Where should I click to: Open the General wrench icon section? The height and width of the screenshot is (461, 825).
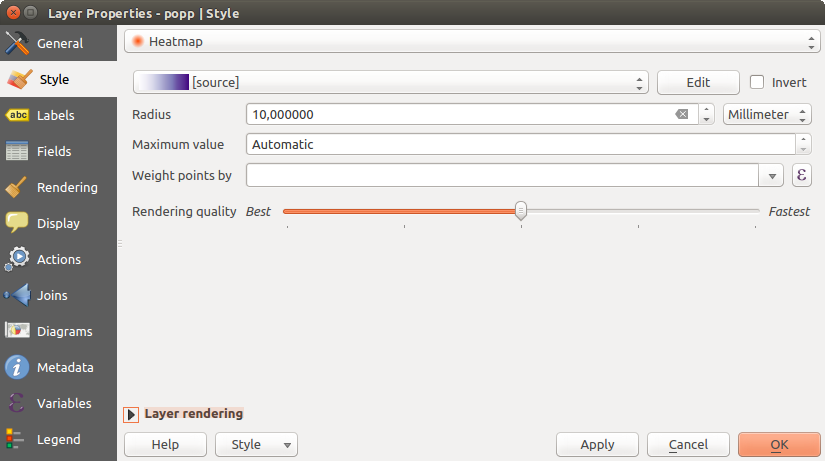tap(17, 43)
